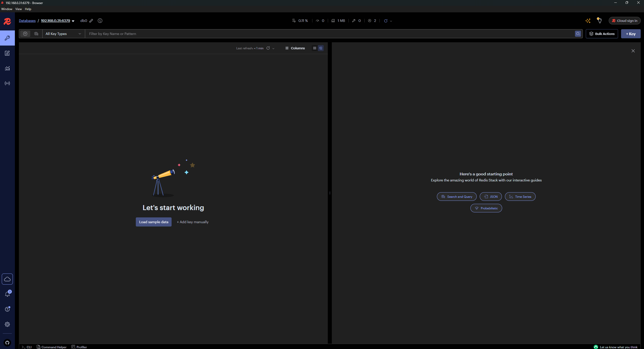Click the Redis logo home icon
The height and width of the screenshot is (349, 644).
point(7,21)
